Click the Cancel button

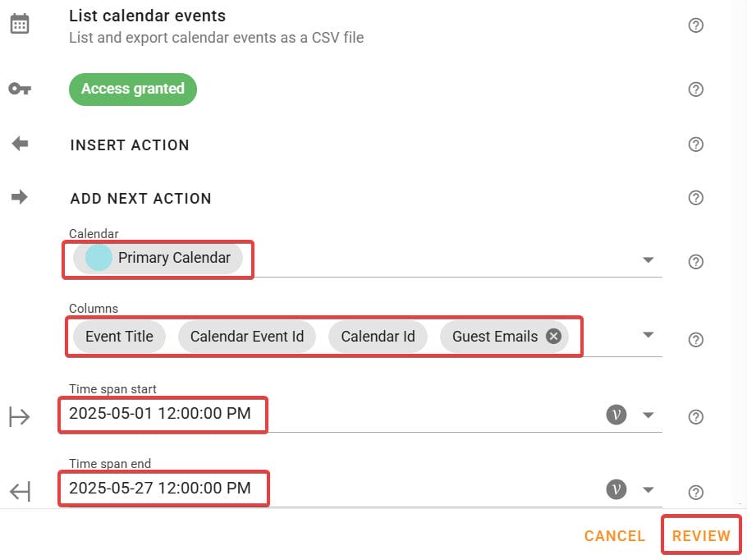pyautogui.click(x=614, y=535)
